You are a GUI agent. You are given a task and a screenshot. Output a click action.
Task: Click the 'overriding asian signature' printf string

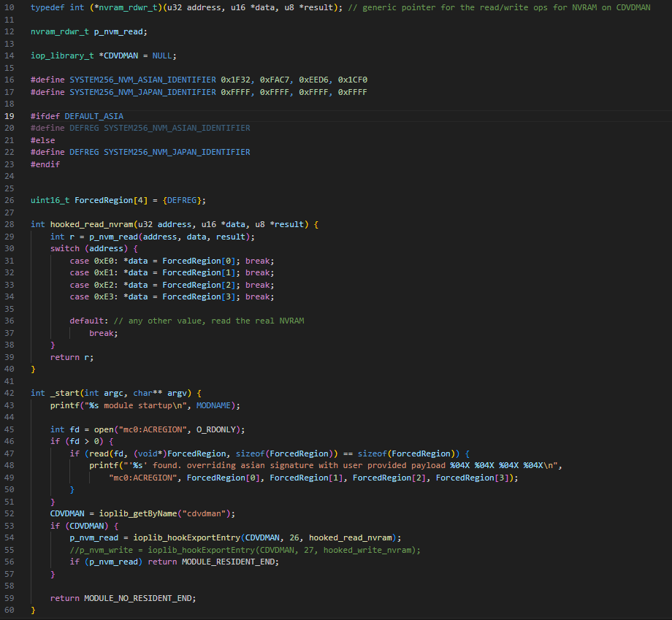(340, 465)
